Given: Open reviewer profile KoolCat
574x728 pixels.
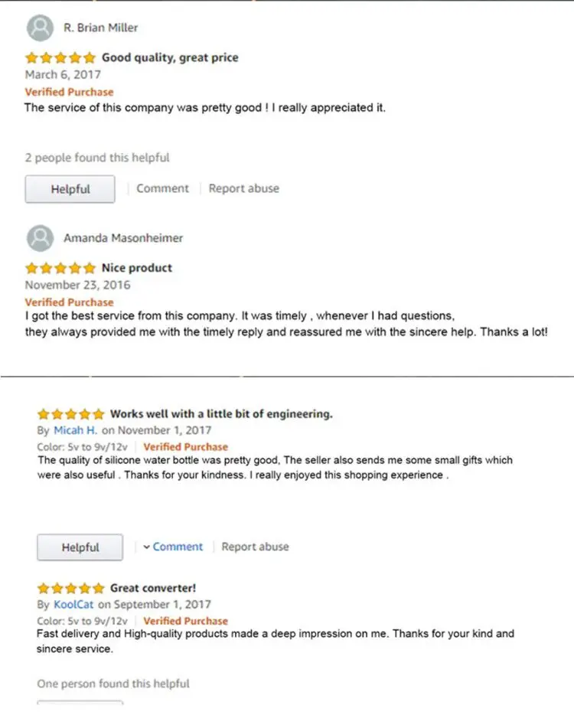Looking at the screenshot, I should pos(73,605).
